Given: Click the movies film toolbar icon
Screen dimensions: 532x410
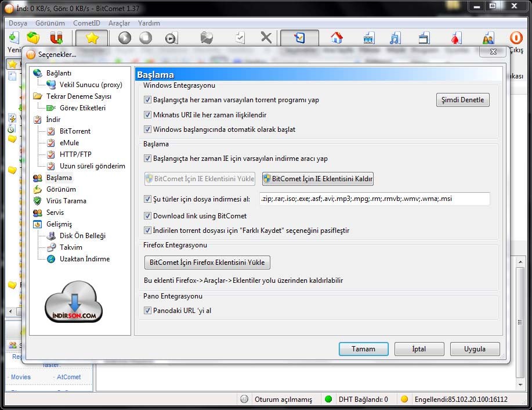Looking at the screenshot, I should (369, 38).
